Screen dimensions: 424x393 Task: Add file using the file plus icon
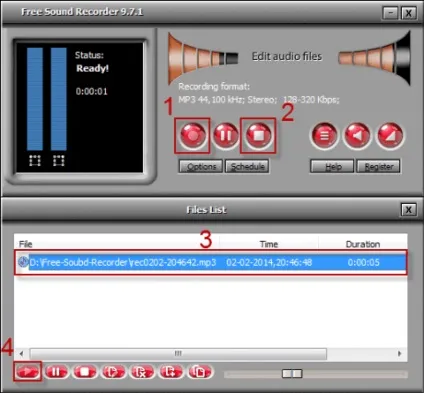(x=171, y=371)
